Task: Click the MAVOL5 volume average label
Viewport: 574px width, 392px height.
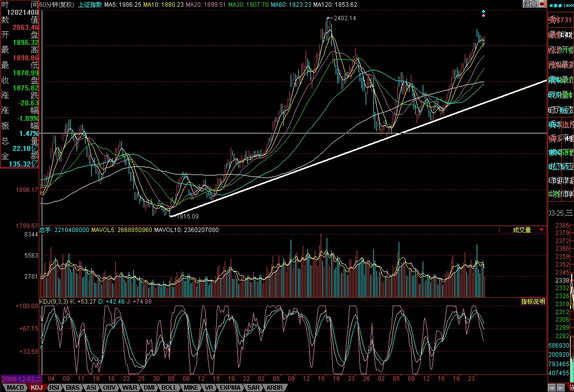Action: pos(121,230)
